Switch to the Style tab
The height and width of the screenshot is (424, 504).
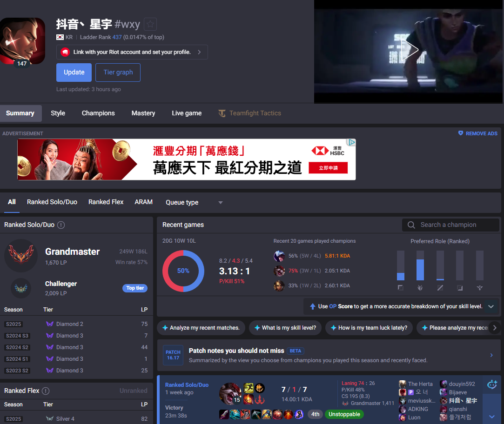[x=58, y=113]
